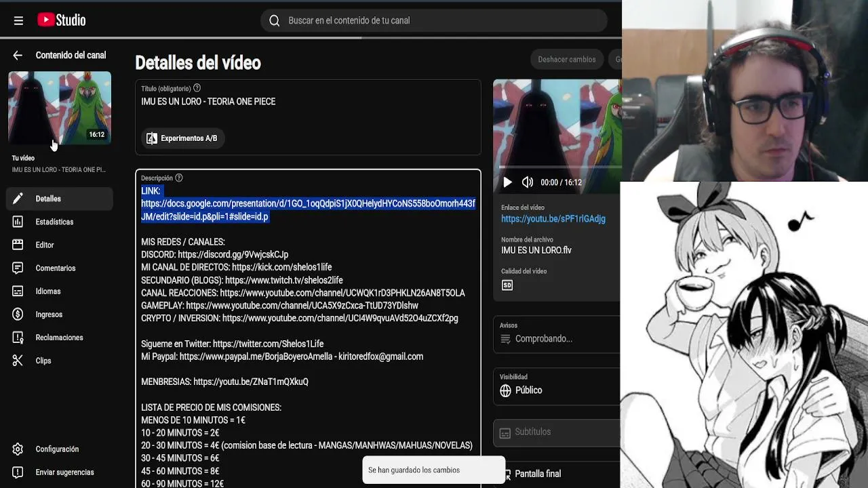Click the LISTA DE PRECIO DE MIS COMISIONES line
The height and width of the screenshot is (488, 868).
pyautogui.click(x=211, y=407)
